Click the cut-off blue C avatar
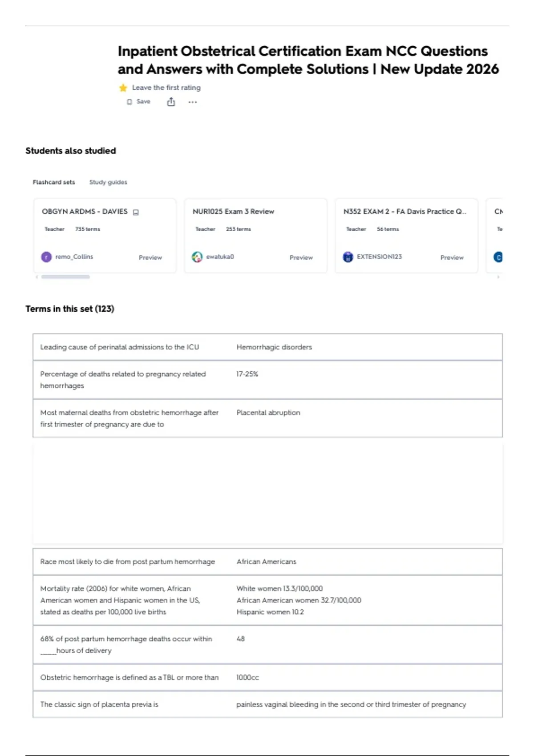Image resolution: width=534 pixels, height=756 pixels. (498, 257)
